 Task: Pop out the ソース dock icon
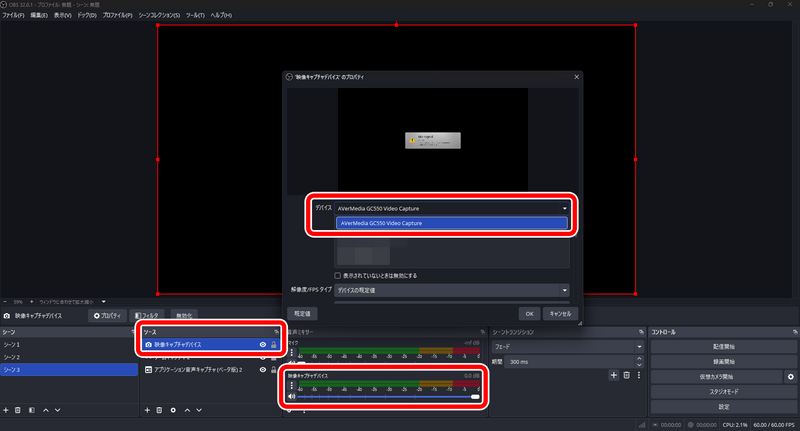click(276, 332)
